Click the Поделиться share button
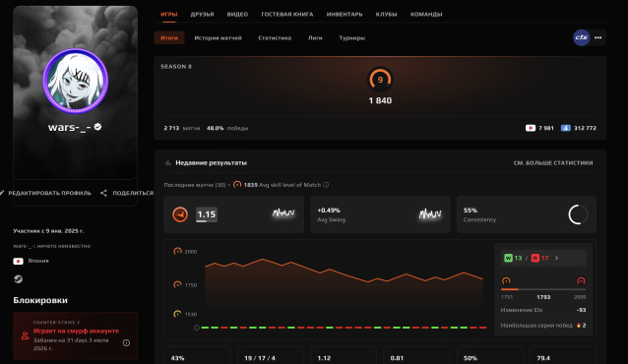Image resolution: width=628 pixels, height=364 pixels. pyautogui.click(x=127, y=193)
